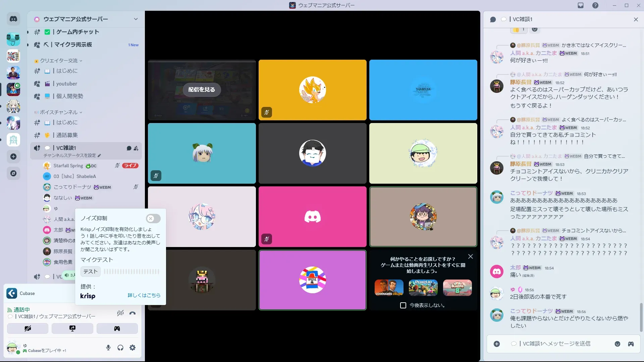Viewport: 644px width, 362px height.
Task: Click the disconnect call icon
Action: (132, 313)
